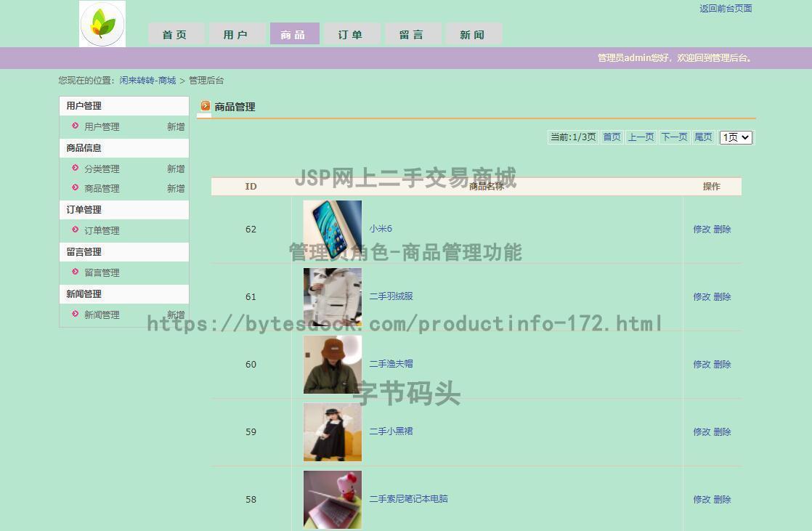Click the leaf logo in the top banner

(102, 23)
